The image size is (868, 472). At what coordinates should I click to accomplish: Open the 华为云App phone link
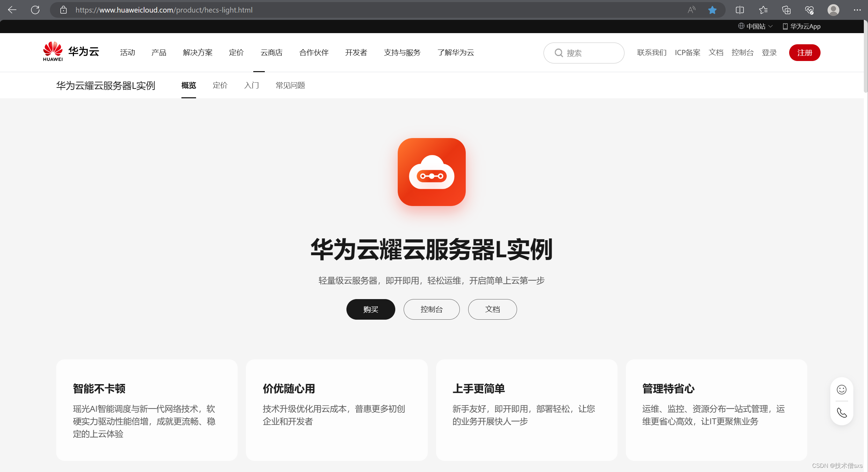pos(802,26)
